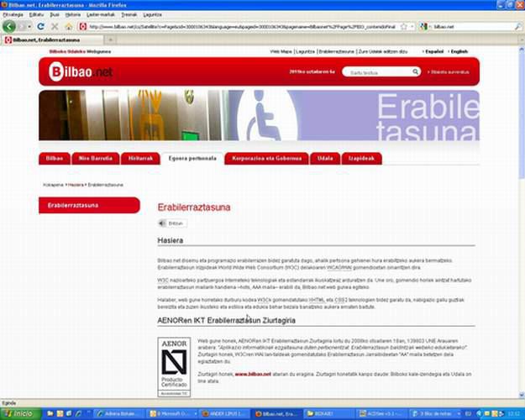525x420 pixels.
Task: Click the magnifier icon in site search
Action: [415, 71]
